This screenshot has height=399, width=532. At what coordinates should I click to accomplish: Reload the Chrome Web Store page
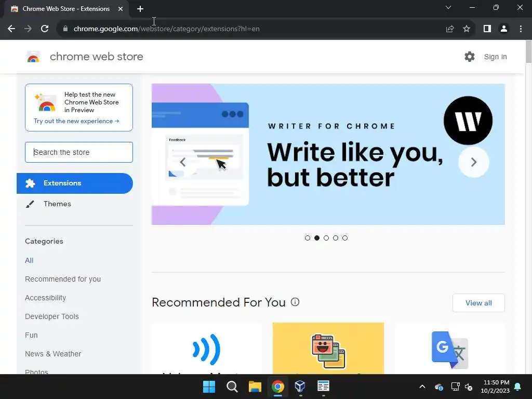[x=45, y=29]
